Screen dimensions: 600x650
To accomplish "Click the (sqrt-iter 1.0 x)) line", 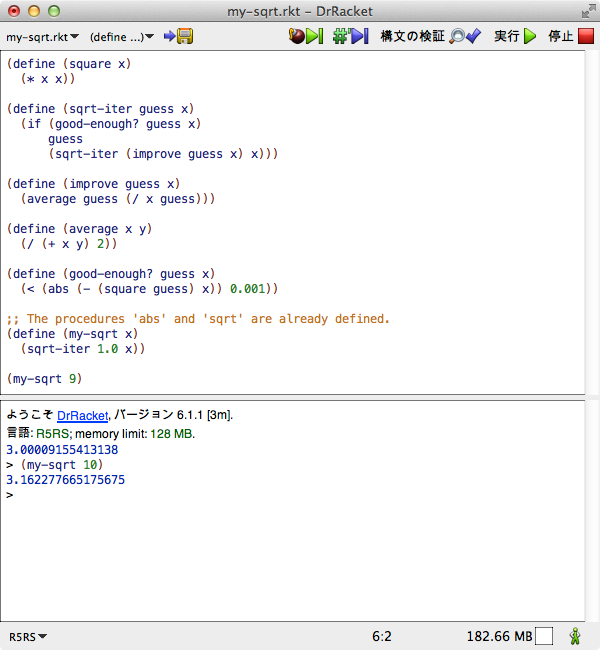I will [83, 349].
